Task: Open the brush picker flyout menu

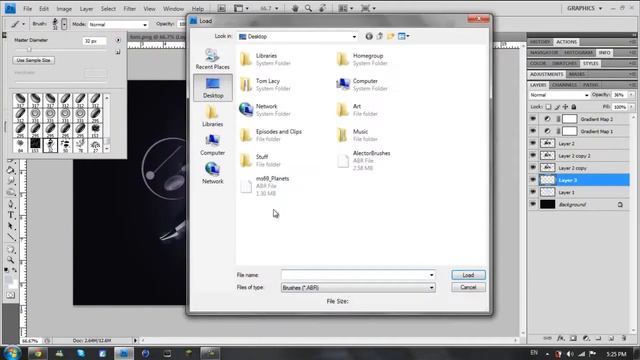Action: 118,40
